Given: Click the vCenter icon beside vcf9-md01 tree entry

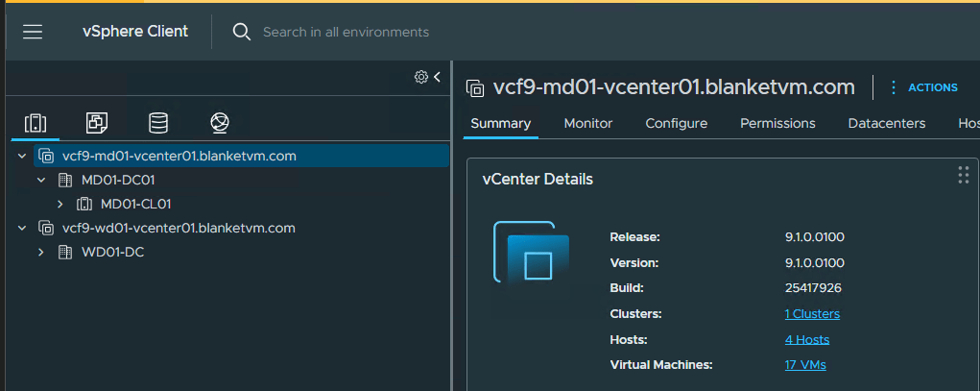Looking at the screenshot, I should (46, 156).
